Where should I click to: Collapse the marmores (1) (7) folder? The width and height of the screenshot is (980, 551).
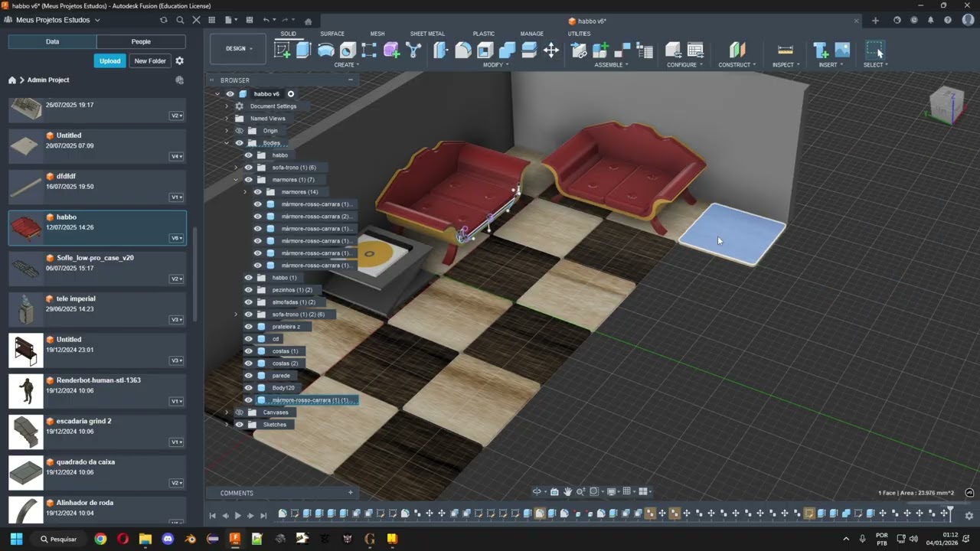236,180
